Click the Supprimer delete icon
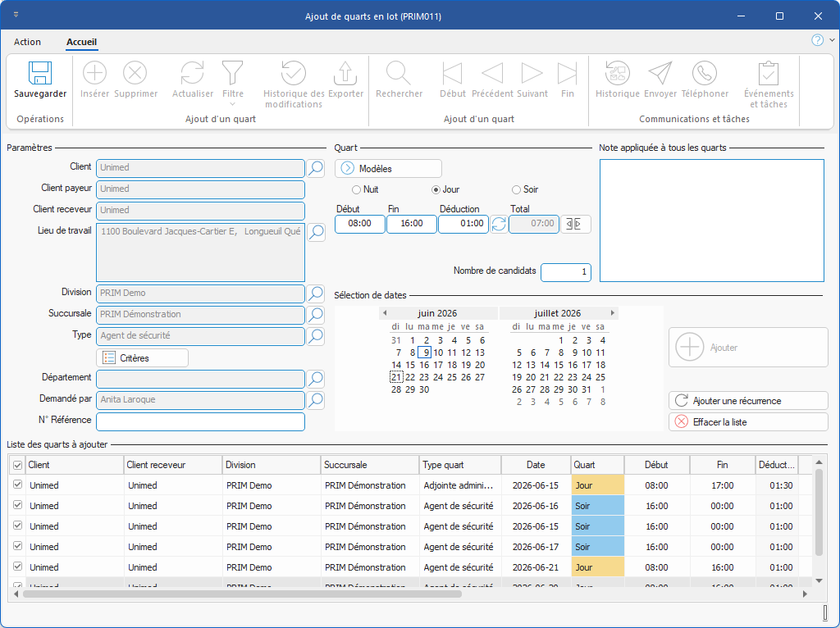The height and width of the screenshot is (628, 840). click(x=135, y=73)
